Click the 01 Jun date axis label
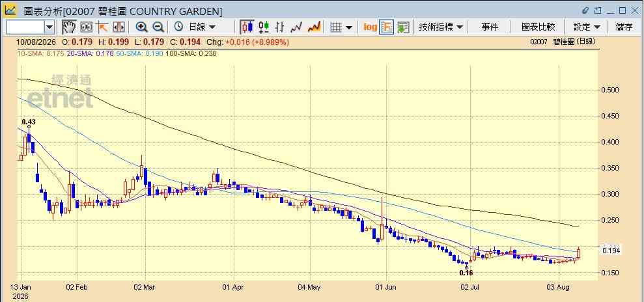This screenshot has width=644, height=302. [385, 288]
